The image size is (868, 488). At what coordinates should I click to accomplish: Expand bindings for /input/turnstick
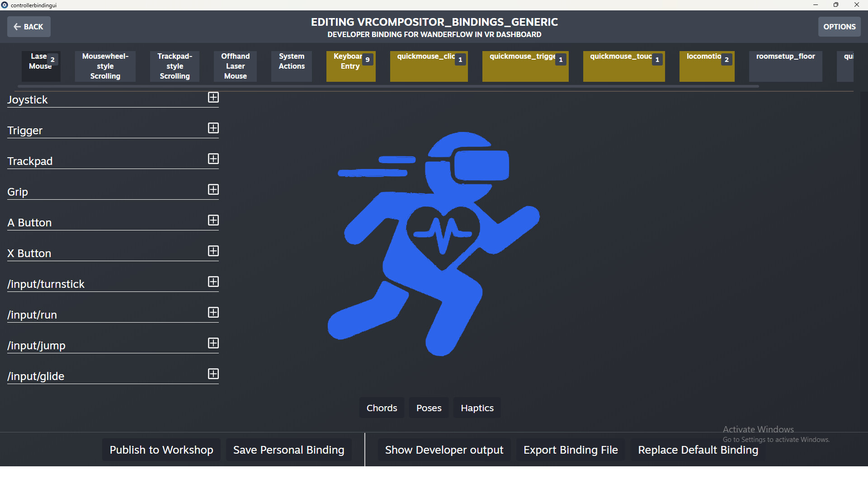click(x=213, y=282)
